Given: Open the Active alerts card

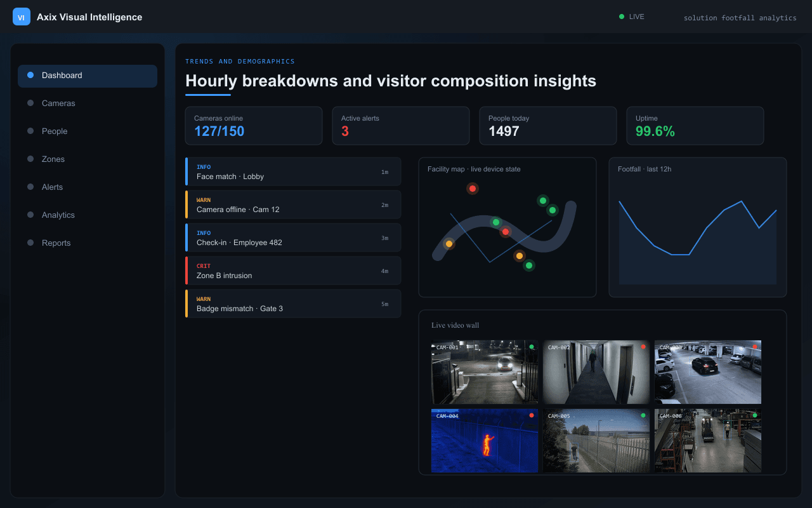Looking at the screenshot, I should (401, 126).
